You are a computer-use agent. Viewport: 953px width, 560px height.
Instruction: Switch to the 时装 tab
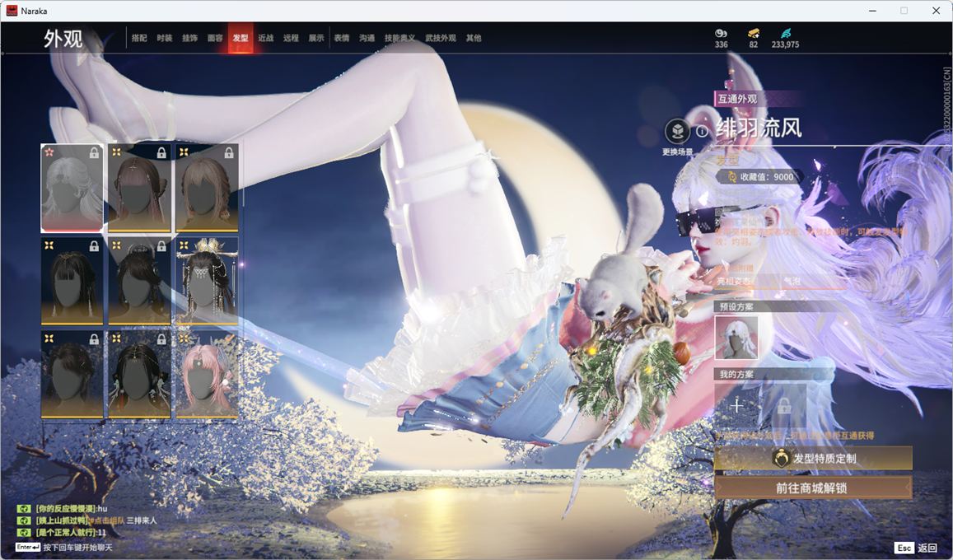pyautogui.click(x=165, y=38)
